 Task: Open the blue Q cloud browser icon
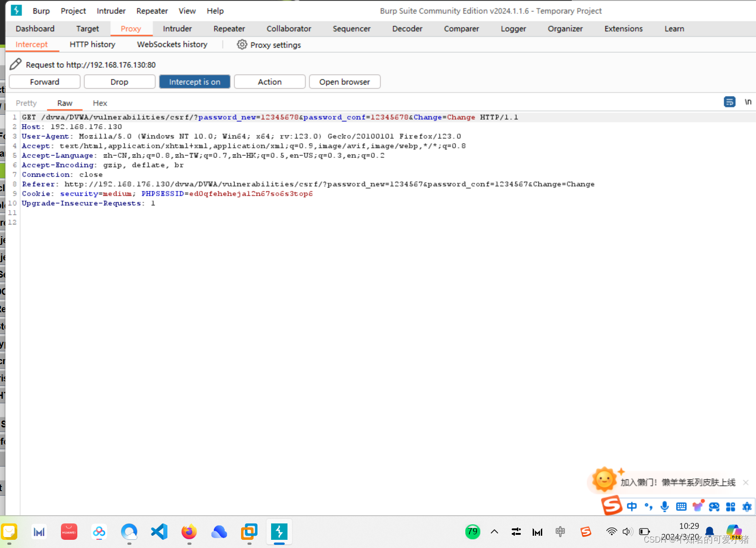(129, 532)
